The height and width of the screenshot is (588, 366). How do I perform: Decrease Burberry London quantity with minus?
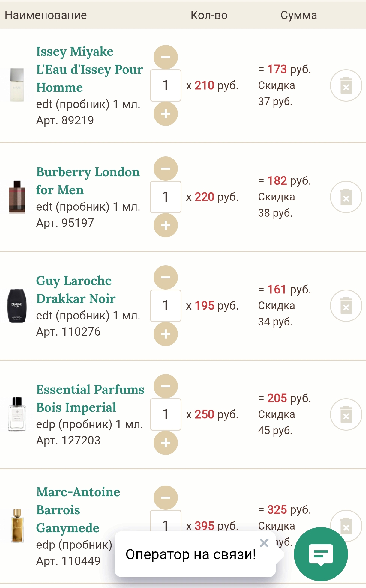(166, 168)
